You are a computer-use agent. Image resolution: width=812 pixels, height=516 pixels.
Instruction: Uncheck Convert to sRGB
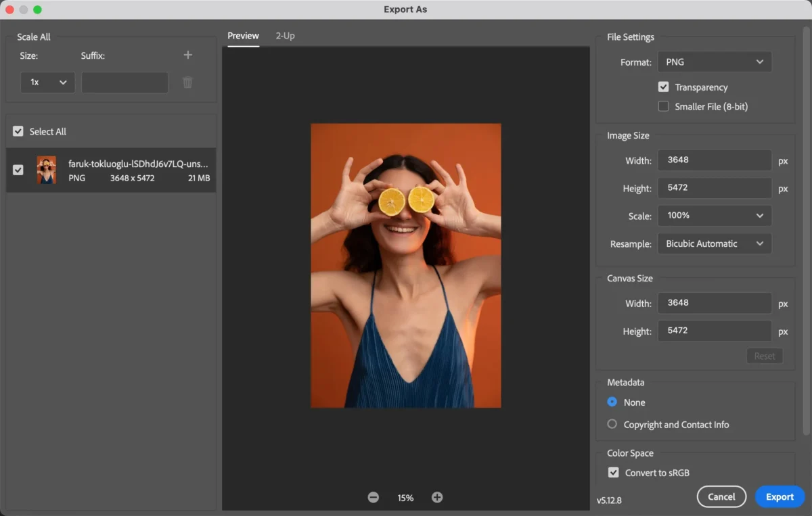[x=613, y=472]
